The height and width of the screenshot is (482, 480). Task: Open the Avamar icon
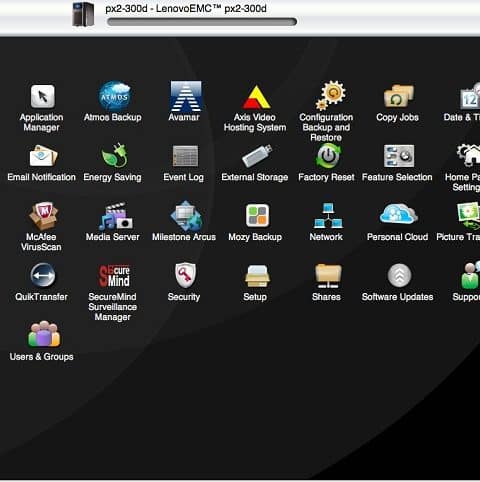(186, 96)
